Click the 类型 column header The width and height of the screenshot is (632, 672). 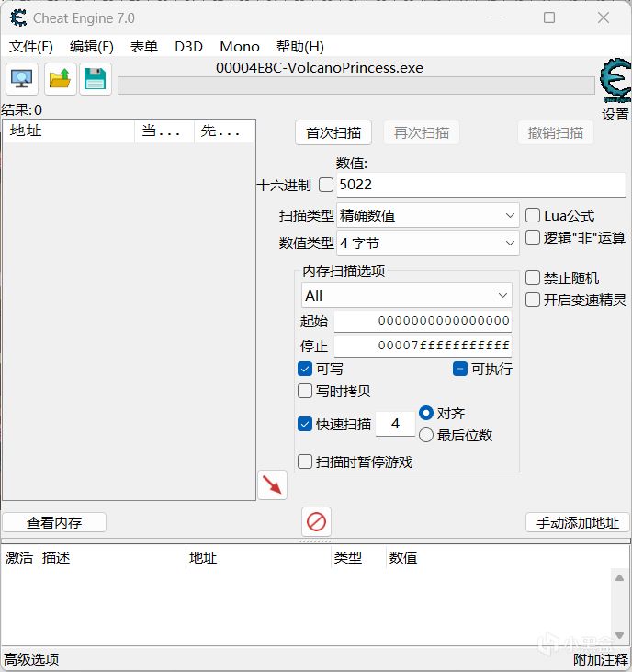pos(358,558)
